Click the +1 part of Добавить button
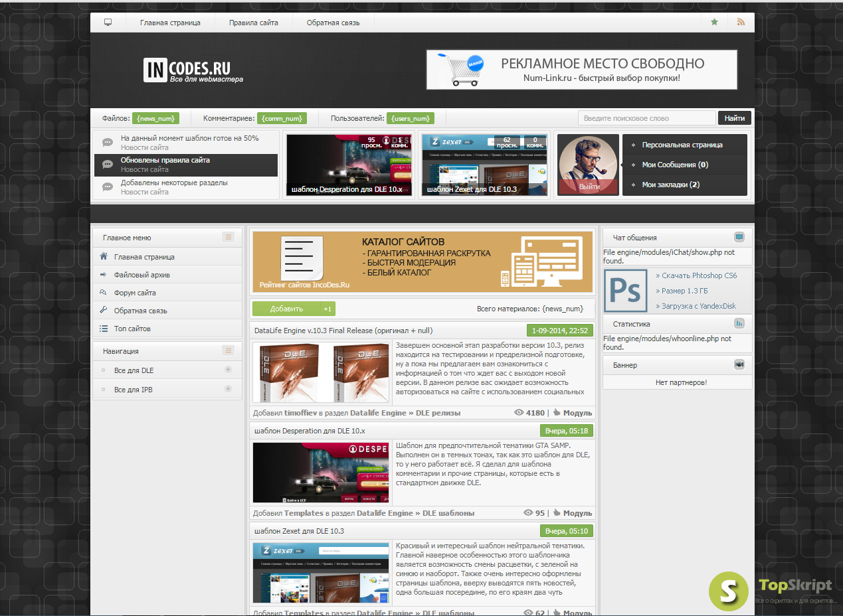Screen dimensions: 843x616 [x=328, y=309]
